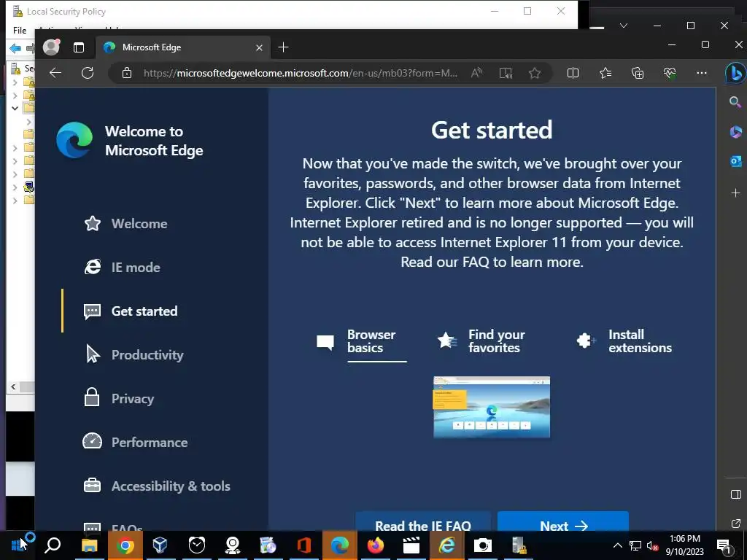Image resolution: width=747 pixels, height=560 pixels.
Task: Expand first Local Security Policy tree node
Action: click(15, 82)
